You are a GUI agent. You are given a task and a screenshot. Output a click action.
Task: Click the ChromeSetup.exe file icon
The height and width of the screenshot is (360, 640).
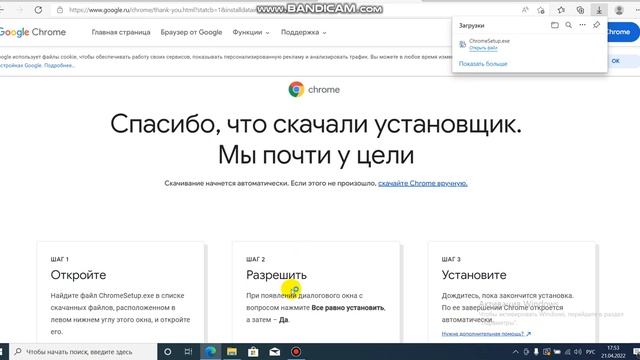(462, 44)
